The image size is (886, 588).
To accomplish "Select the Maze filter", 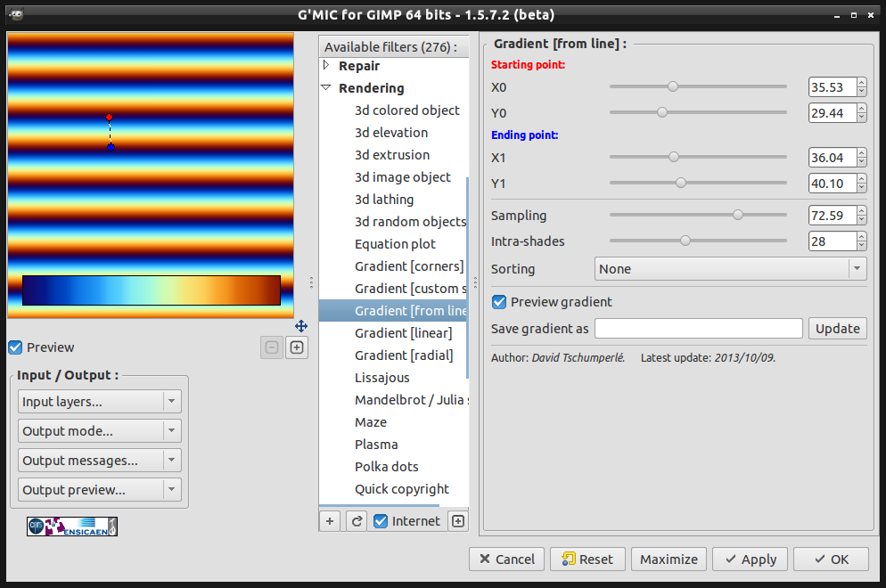I will (371, 422).
